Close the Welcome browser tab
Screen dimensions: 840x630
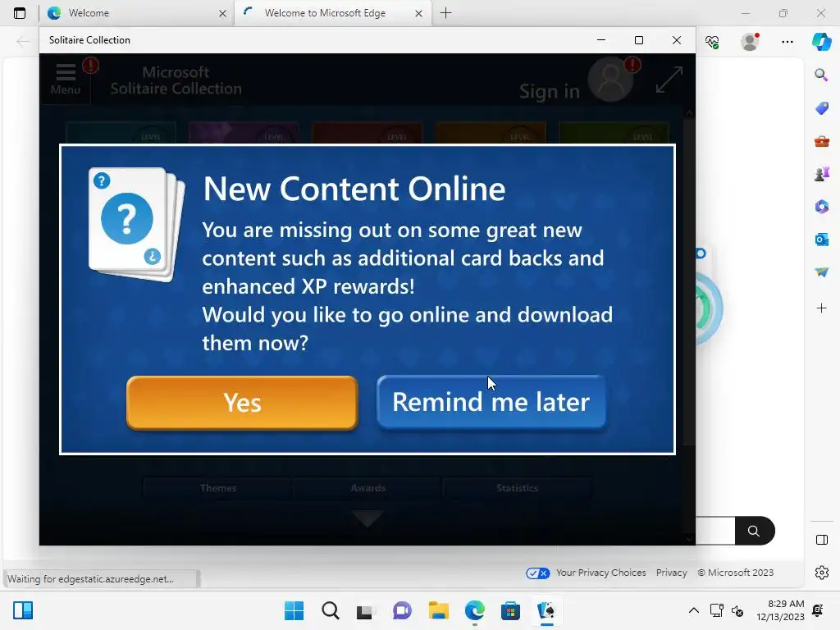[222, 13]
